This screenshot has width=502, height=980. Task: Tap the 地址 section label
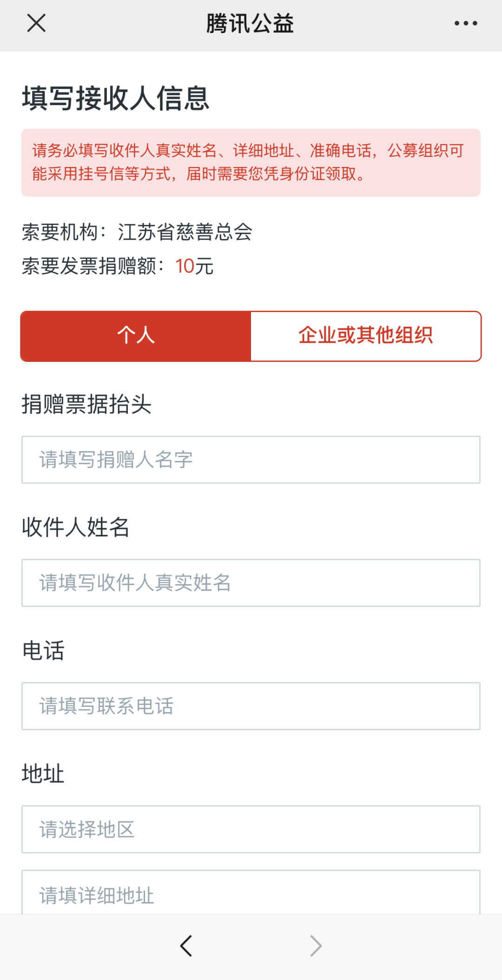43,773
